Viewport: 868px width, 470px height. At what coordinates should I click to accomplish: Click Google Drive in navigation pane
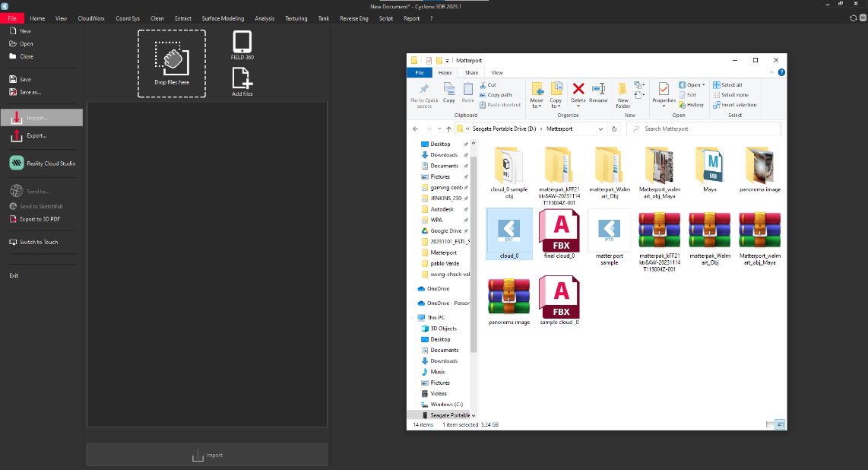click(441, 231)
